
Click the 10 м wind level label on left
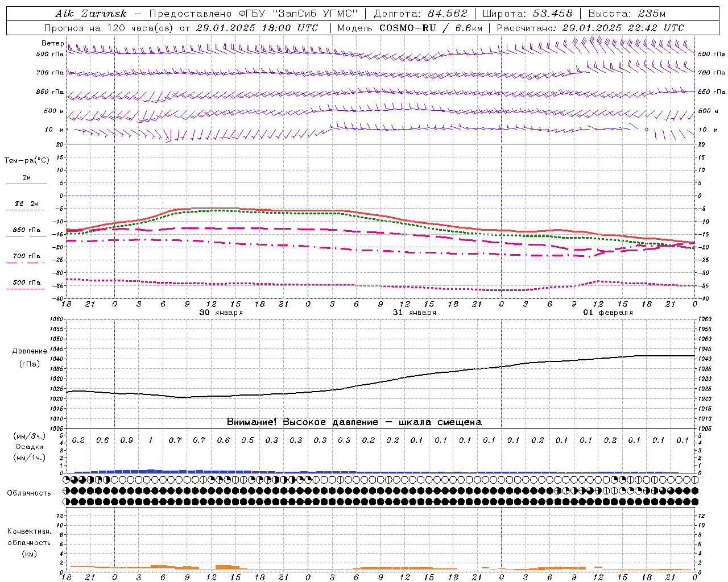pyautogui.click(x=54, y=130)
